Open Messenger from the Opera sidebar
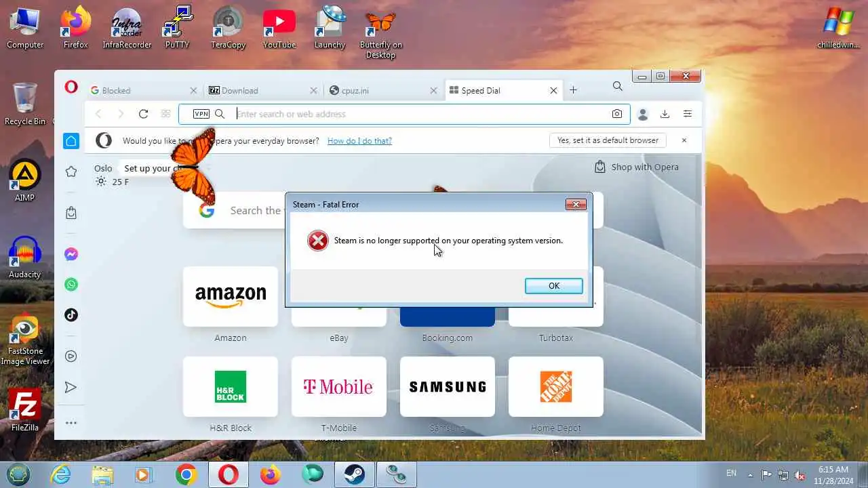The height and width of the screenshot is (488, 868). click(71, 254)
